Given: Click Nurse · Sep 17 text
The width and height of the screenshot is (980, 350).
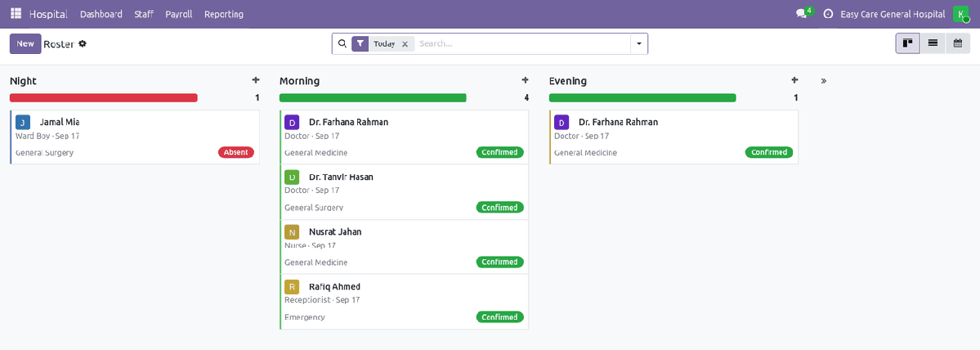Looking at the screenshot, I should coord(310,245).
